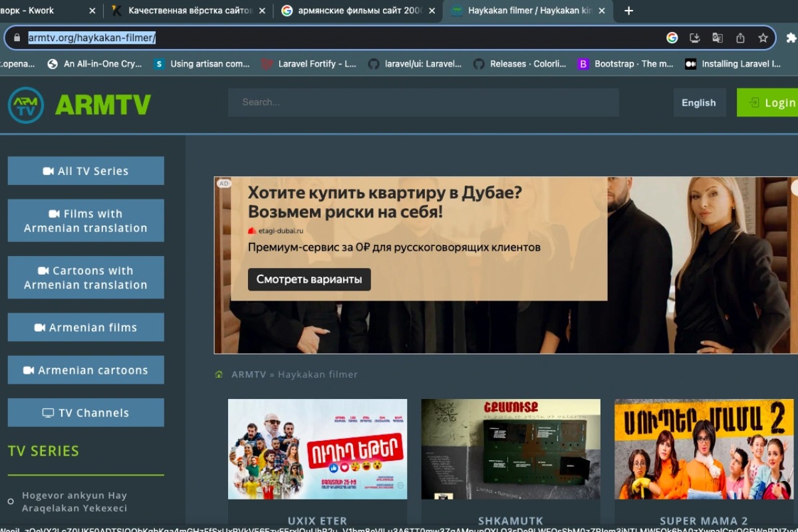The width and height of the screenshot is (798, 532).
Task: Click the green ARMTV wordmark
Action: pos(103,105)
